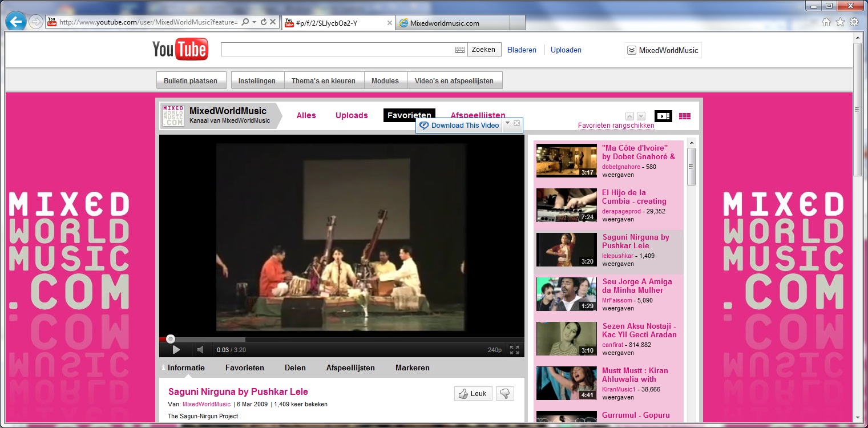
Task: Select the Afspeellijsten channel tab
Action: (x=478, y=115)
